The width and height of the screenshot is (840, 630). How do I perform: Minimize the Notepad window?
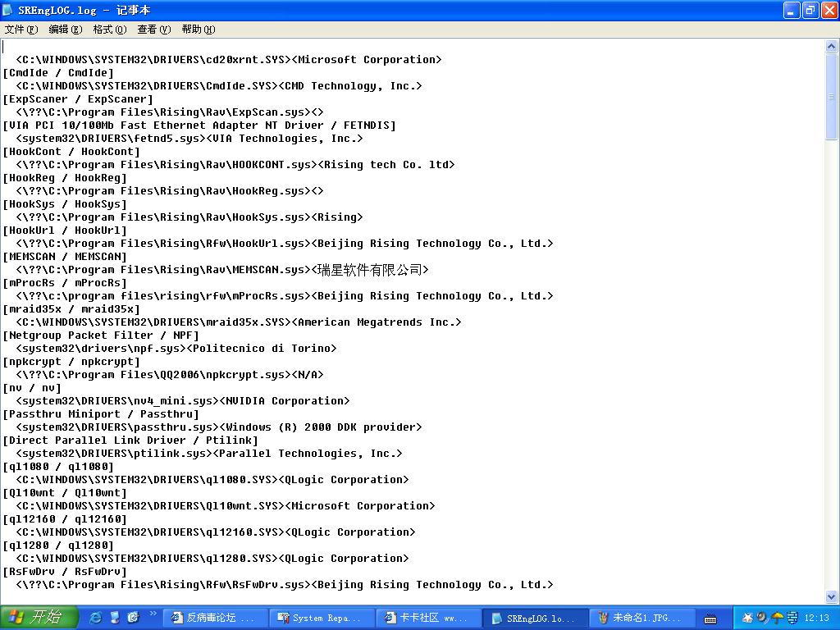[x=792, y=10]
